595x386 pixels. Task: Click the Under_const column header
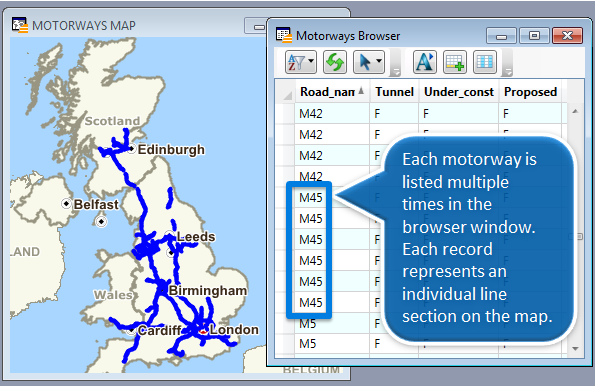tap(458, 92)
